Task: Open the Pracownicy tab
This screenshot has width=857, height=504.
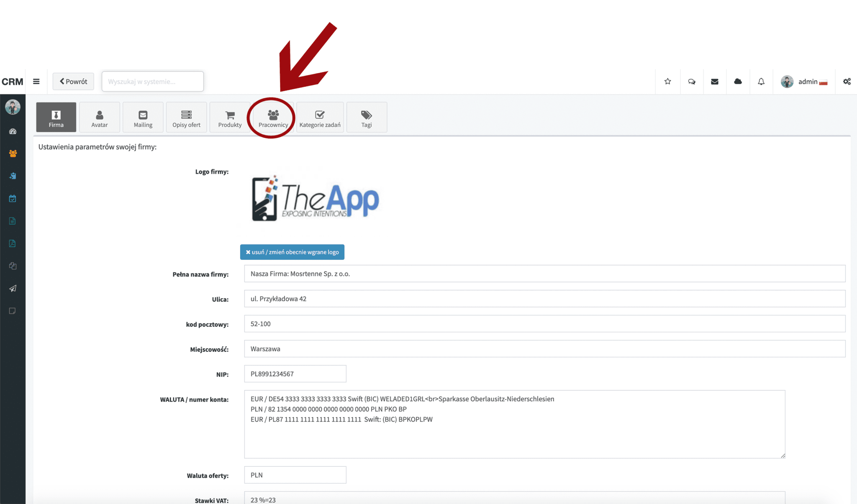Action: (x=273, y=117)
